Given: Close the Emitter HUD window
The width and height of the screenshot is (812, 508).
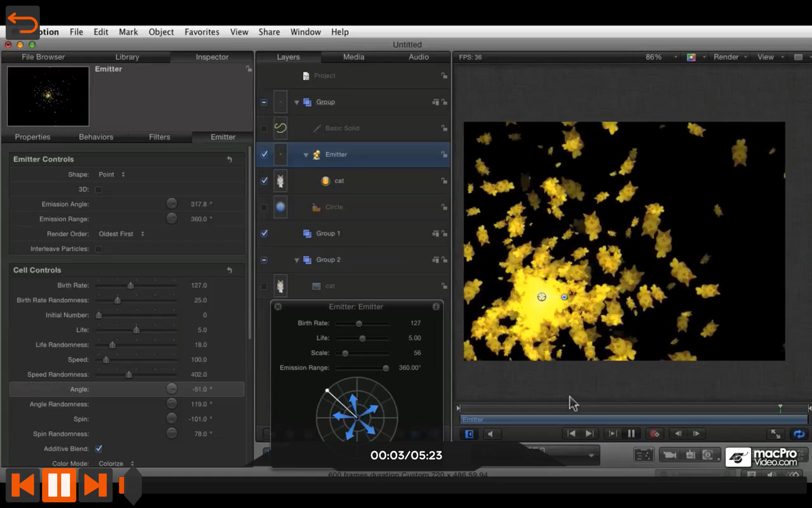Looking at the screenshot, I should coord(278,307).
